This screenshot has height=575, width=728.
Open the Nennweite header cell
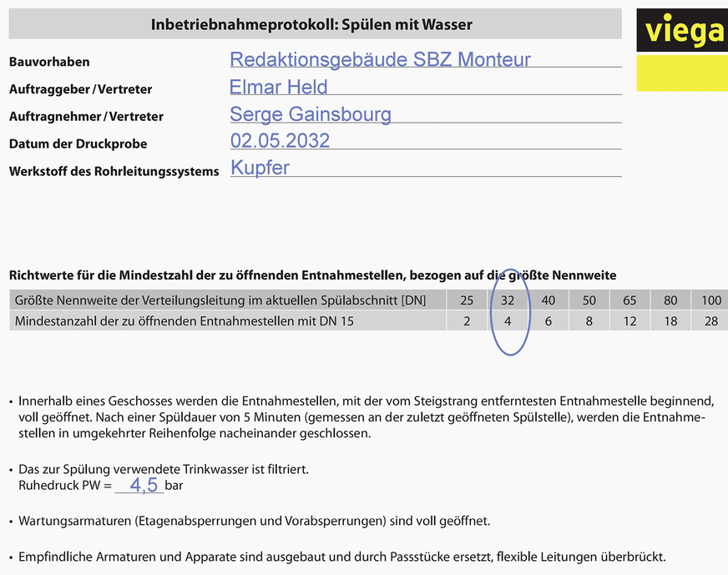[221, 300]
